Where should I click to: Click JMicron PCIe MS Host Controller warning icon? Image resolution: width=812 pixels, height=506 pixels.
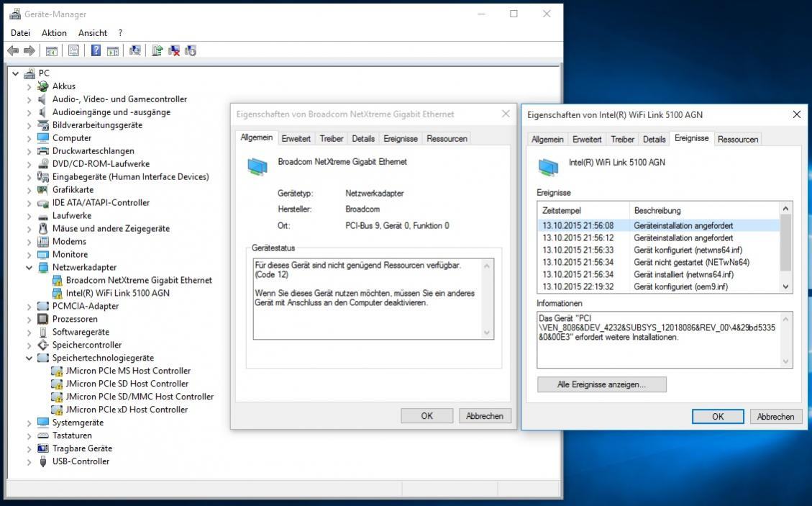[57, 371]
